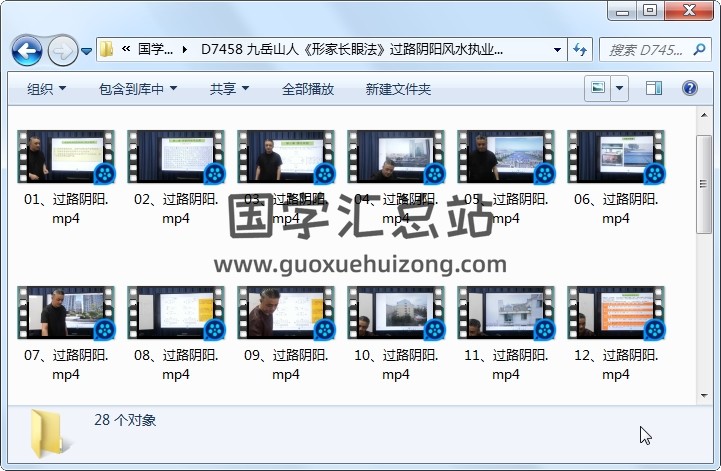This screenshot has height=471, width=721.
Task: Select the 国学 breadcrumb segment
Action: 155,49
